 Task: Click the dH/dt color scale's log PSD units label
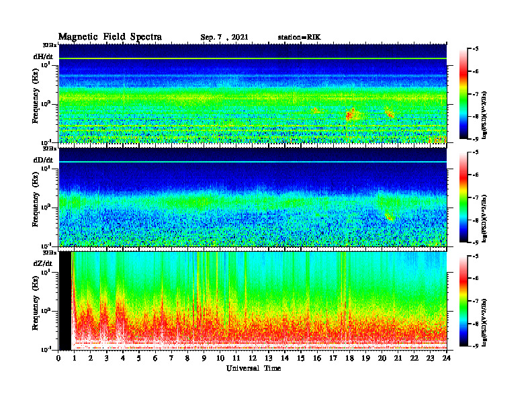coord(484,115)
